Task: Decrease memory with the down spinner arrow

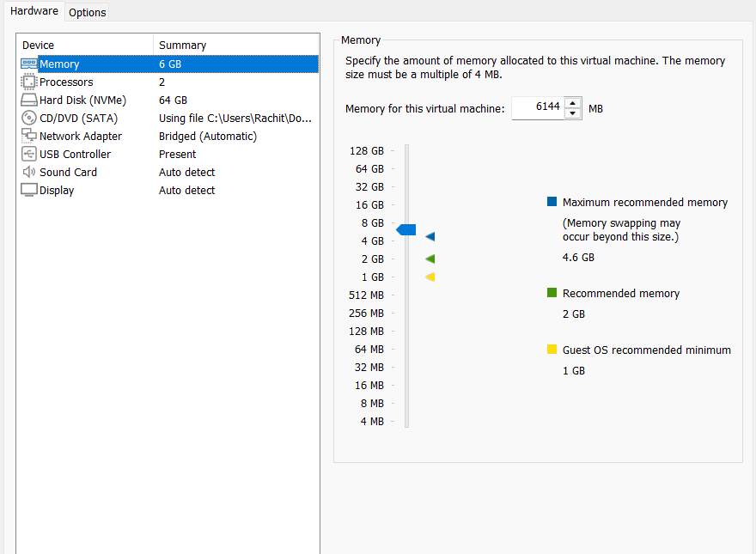Action: pyautogui.click(x=572, y=113)
